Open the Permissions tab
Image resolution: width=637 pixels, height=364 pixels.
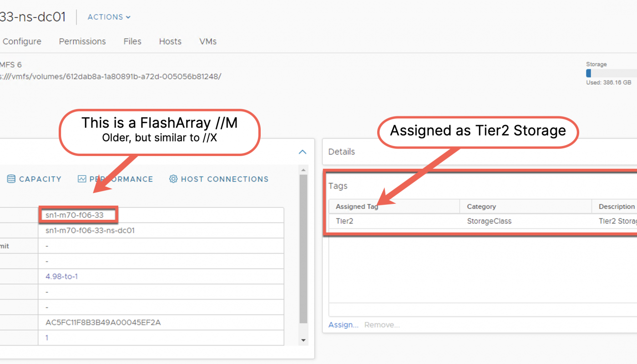pos(82,41)
